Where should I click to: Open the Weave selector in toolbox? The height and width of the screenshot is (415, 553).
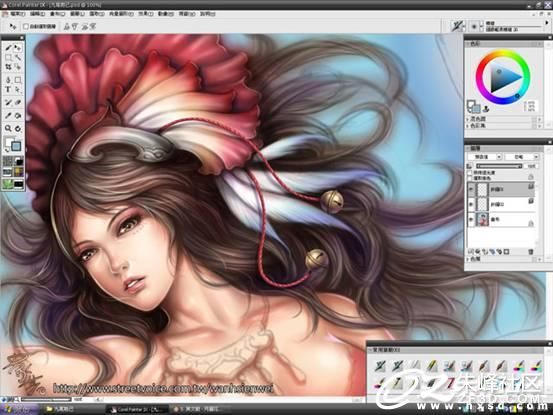pos(18,172)
